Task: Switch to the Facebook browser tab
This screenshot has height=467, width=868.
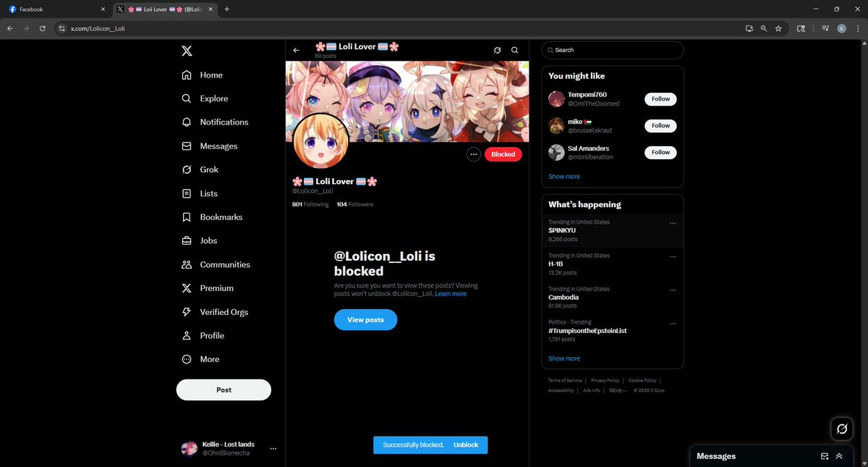Action: pyautogui.click(x=55, y=9)
